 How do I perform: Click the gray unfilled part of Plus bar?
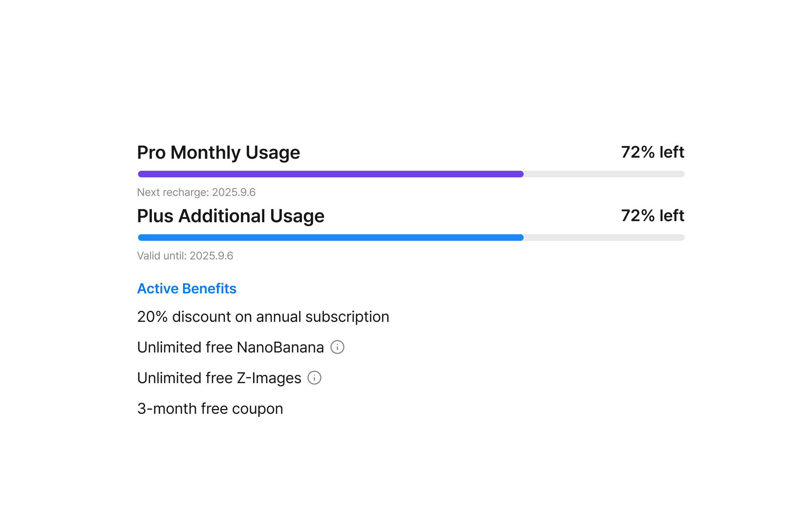pos(604,238)
